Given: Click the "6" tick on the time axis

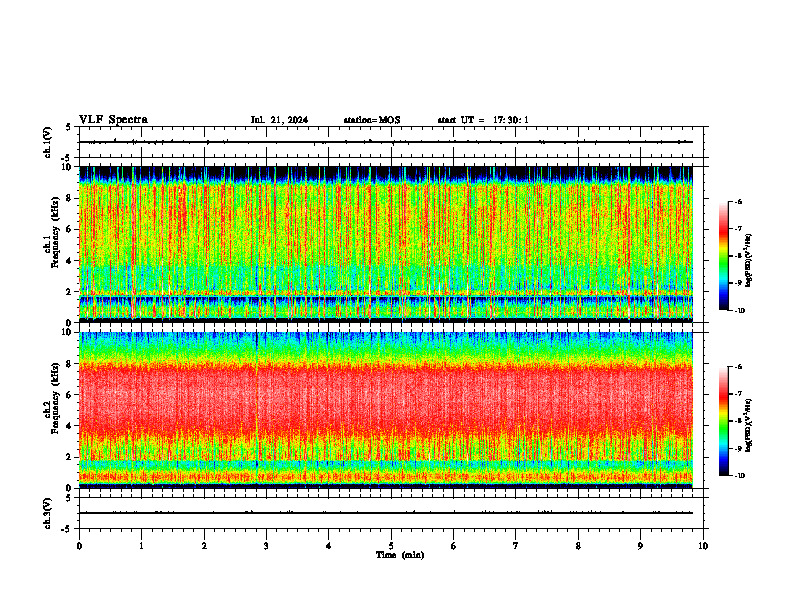Looking at the screenshot, I should coord(454,546).
